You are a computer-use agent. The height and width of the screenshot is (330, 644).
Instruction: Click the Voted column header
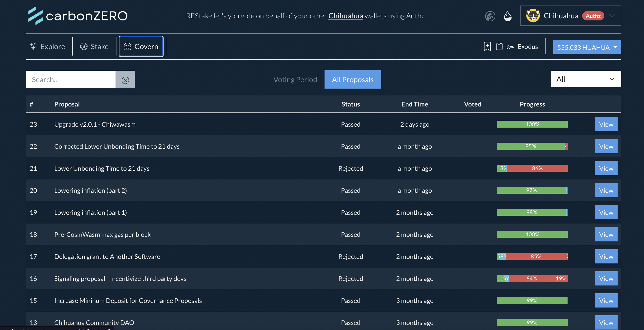coord(472,104)
